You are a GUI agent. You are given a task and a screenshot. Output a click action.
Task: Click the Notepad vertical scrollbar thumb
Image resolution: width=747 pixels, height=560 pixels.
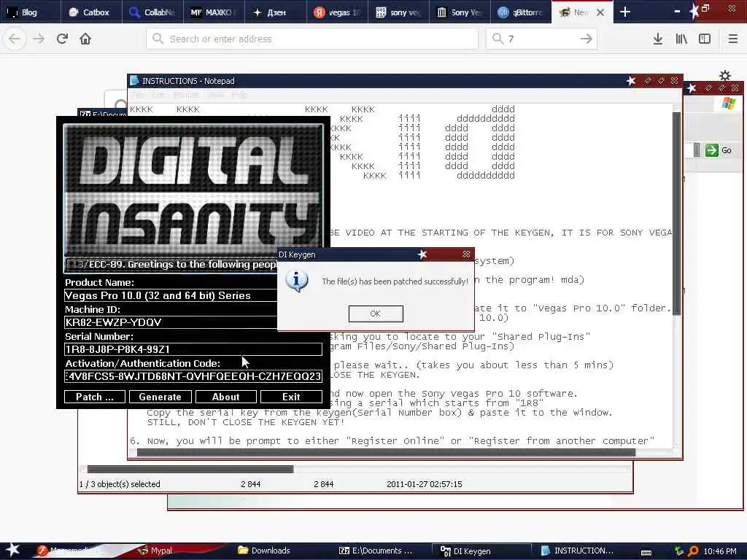pyautogui.click(x=676, y=214)
